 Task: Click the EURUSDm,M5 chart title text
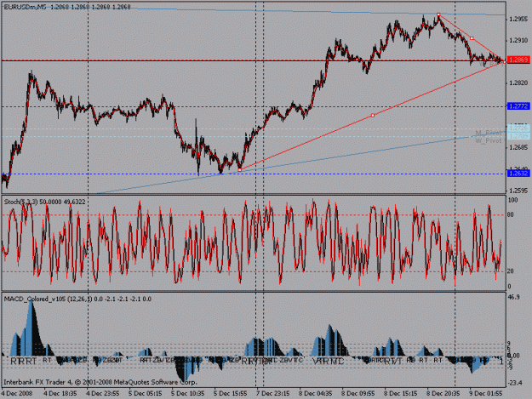click(25, 7)
